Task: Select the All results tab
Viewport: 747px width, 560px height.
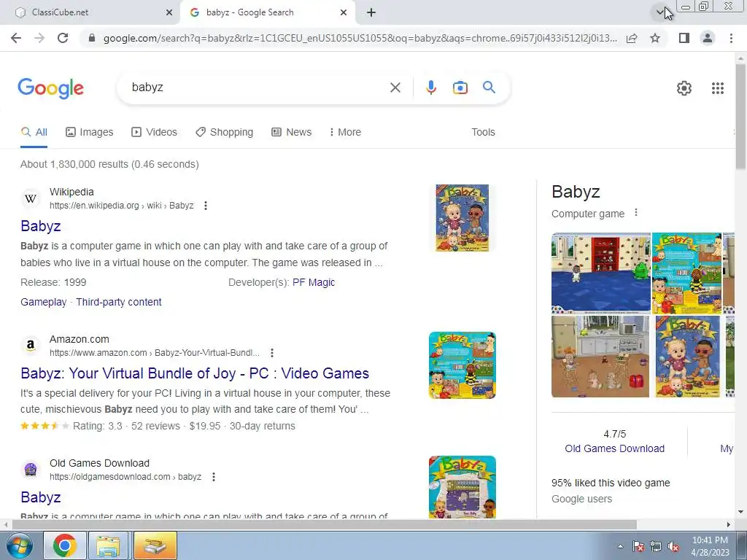Action: coord(34,133)
